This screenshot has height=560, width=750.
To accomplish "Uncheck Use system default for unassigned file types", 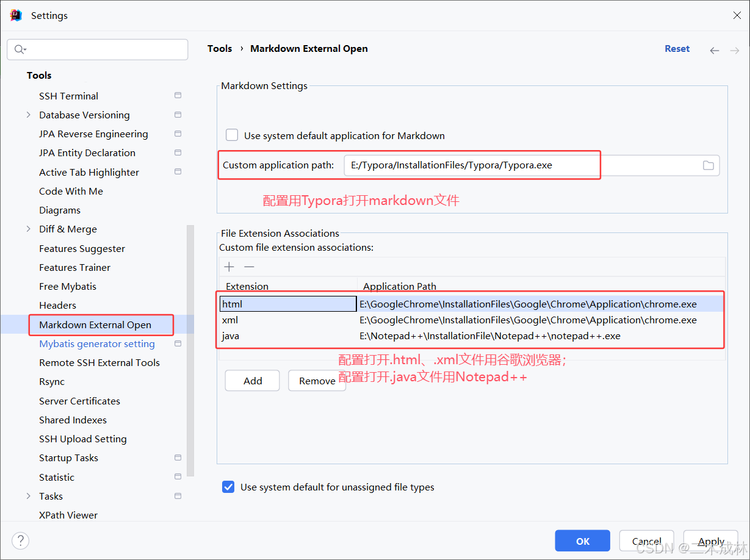I will [228, 487].
